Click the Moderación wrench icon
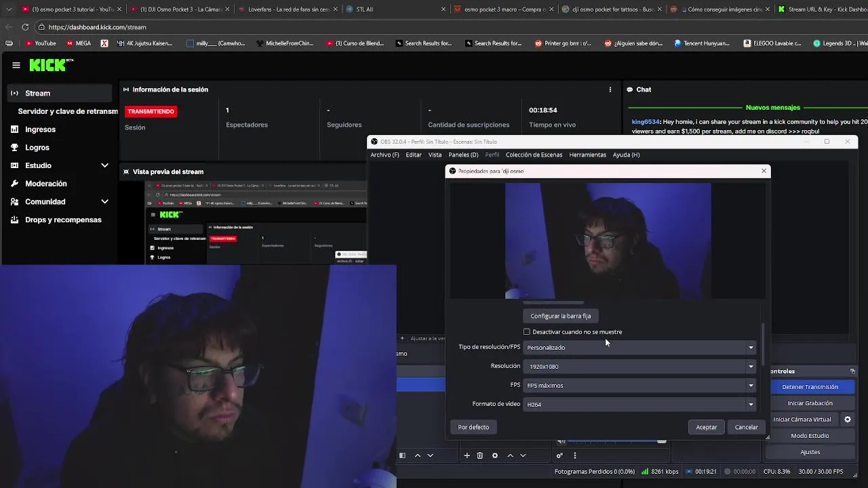Screen dimensions: 868x488 tap(14, 184)
